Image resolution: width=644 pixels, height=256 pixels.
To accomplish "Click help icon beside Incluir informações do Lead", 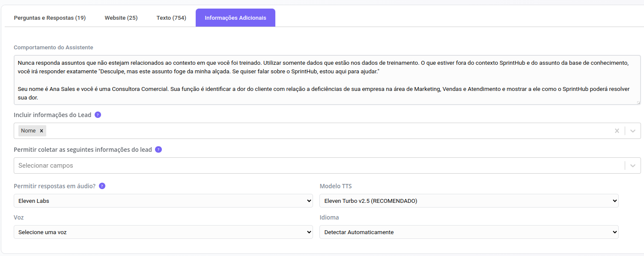I will tap(98, 115).
